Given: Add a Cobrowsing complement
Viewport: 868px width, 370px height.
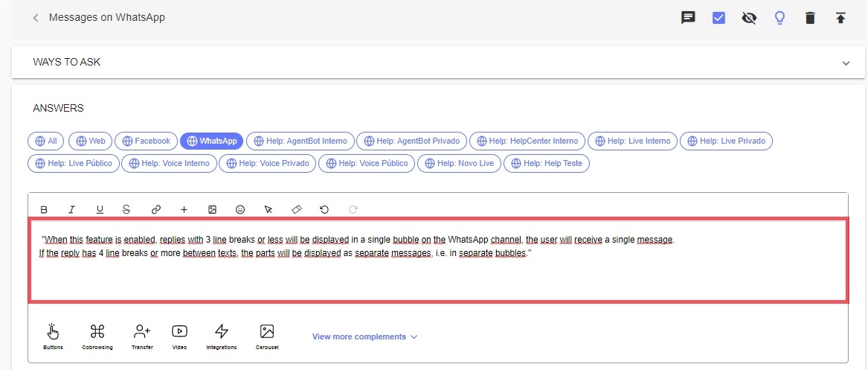Looking at the screenshot, I should click(x=97, y=336).
